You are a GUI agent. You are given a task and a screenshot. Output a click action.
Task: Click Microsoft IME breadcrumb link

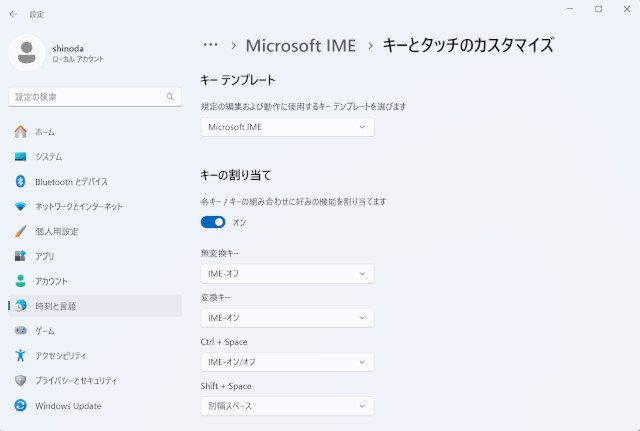point(302,45)
